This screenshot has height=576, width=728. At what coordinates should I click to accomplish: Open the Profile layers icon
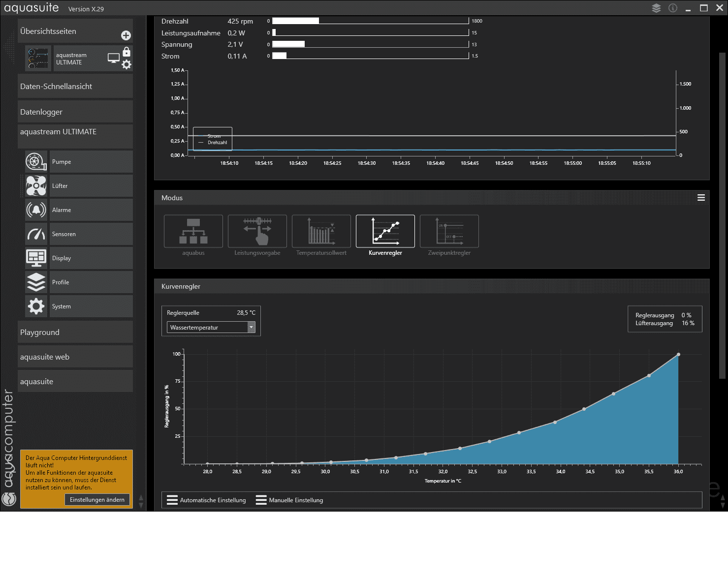[x=36, y=282]
